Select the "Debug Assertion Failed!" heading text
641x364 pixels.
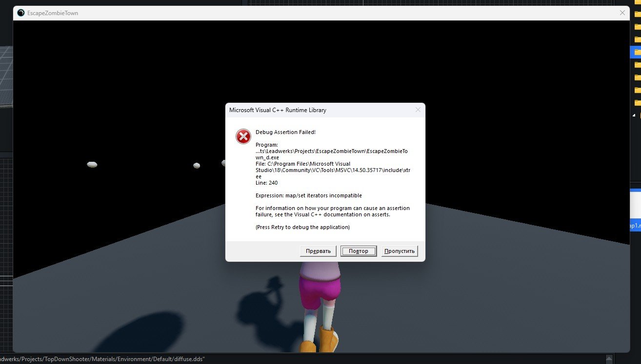point(285,132)
